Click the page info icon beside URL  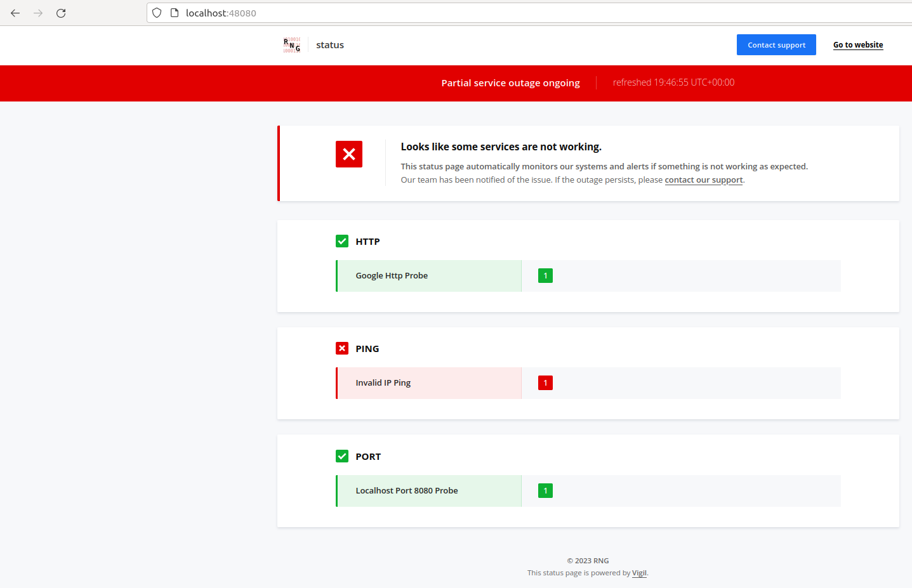(x=175, y=13)
